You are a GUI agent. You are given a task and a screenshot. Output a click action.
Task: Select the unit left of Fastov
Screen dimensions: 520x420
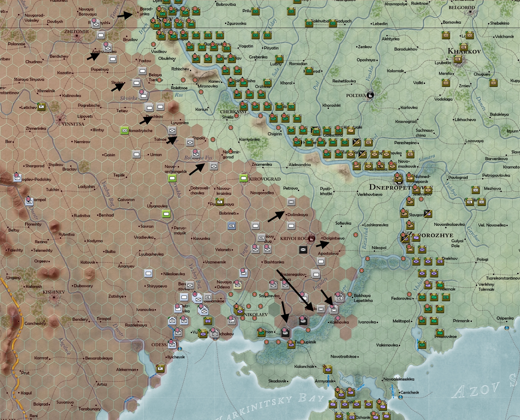pyautogui.click(x=113, y=59)
